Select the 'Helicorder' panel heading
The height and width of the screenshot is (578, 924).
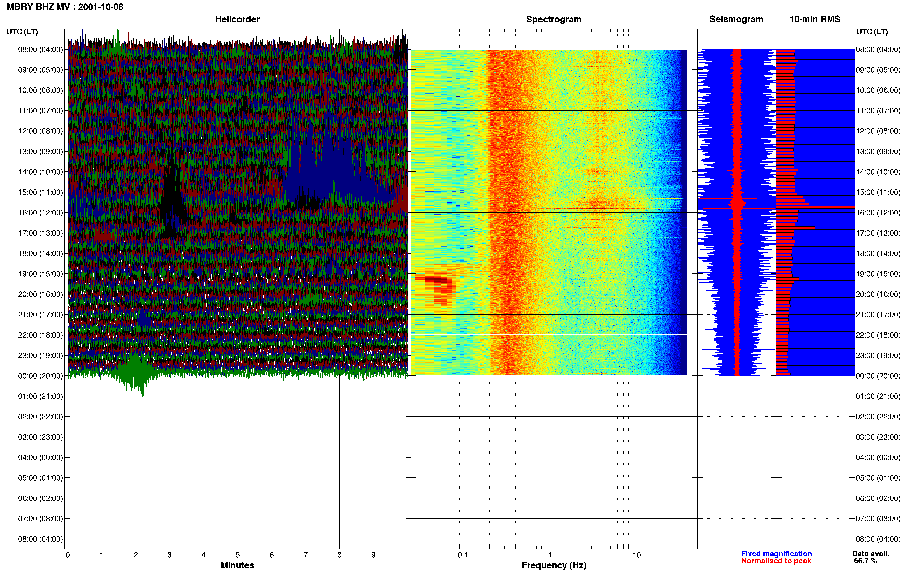click(237, 19)
